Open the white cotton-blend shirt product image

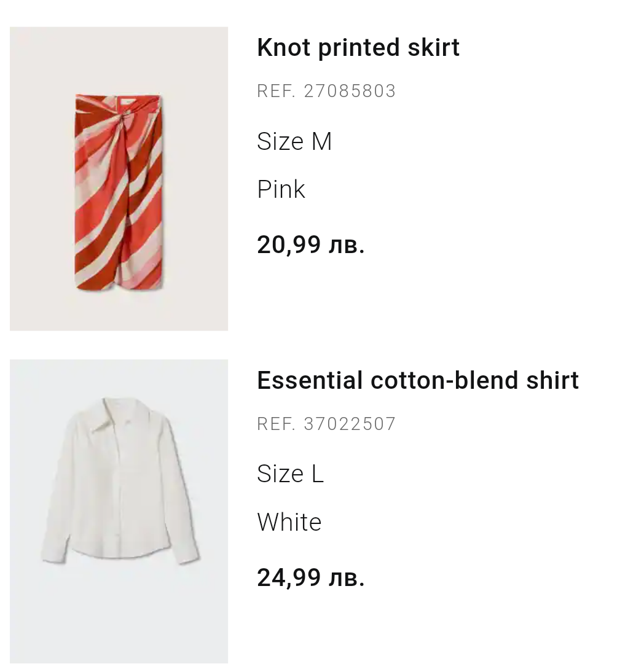(x=119, y=511)
